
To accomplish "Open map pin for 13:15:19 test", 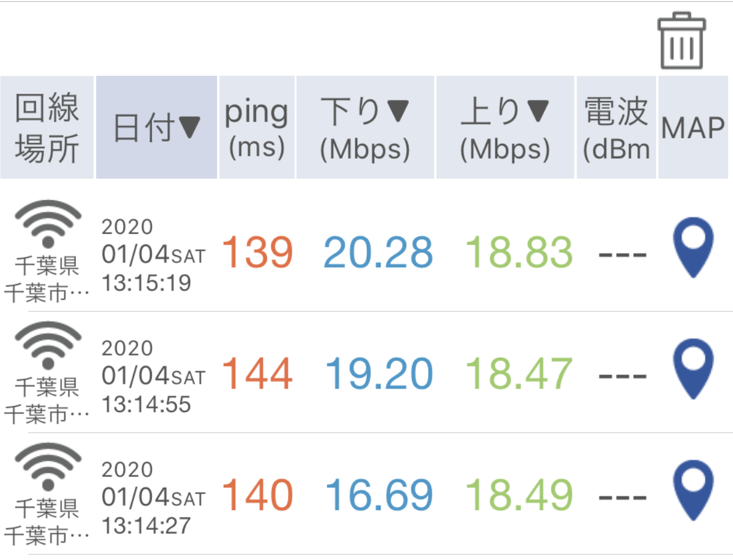I will [693, 247].
